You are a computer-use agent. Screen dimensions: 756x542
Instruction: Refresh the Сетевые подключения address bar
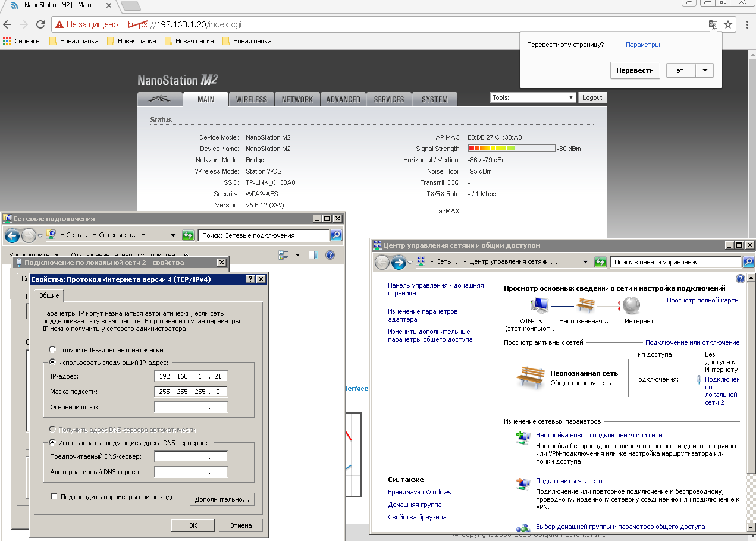[189, 235]
